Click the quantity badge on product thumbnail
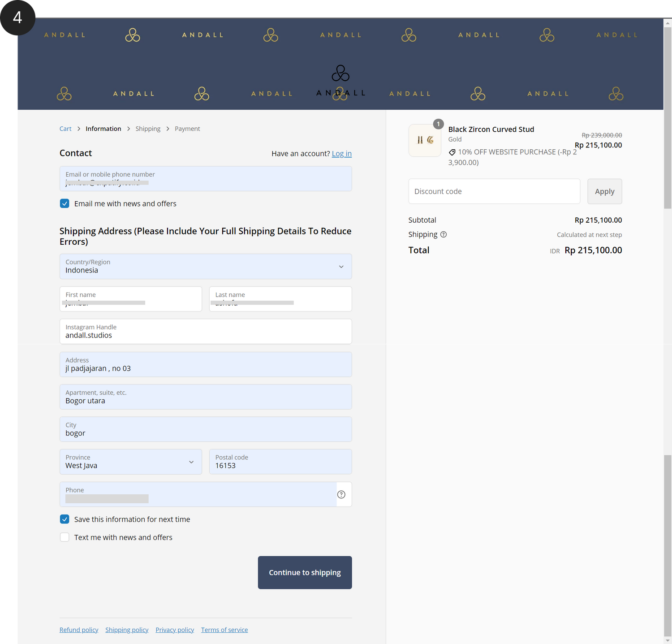Screen dimensions: 672x644 [x=438, y=124]
